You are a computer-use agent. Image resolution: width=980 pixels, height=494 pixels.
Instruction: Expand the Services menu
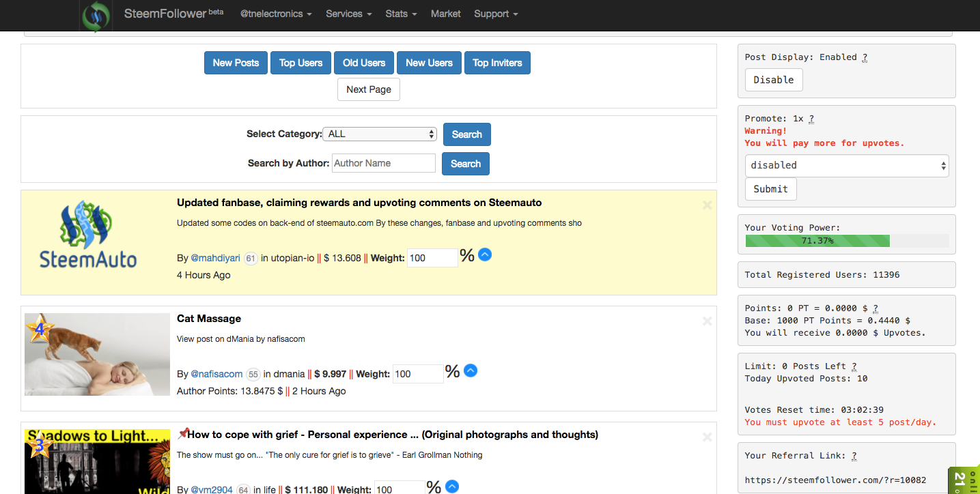point(349,14)
